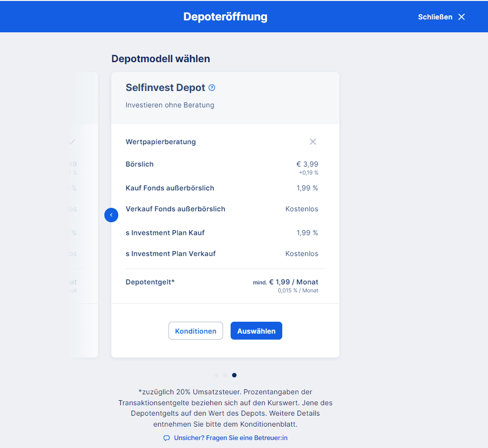The width and height of the screenshot is (488, 448).
Task: Click 's Investment Plan Verkauf' label
Action: [170, 254]
